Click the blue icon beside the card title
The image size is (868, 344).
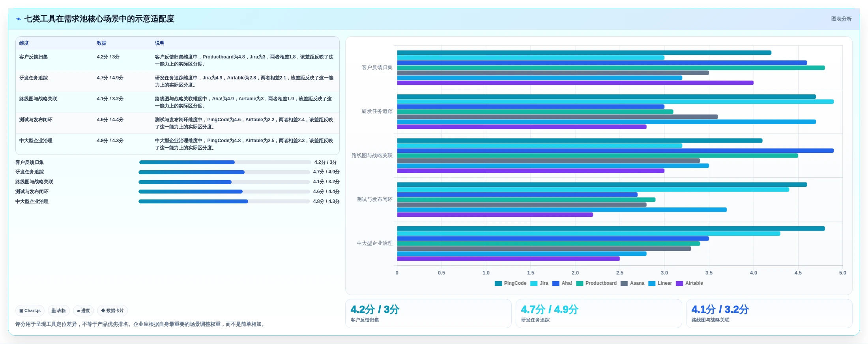click(19, 19)
